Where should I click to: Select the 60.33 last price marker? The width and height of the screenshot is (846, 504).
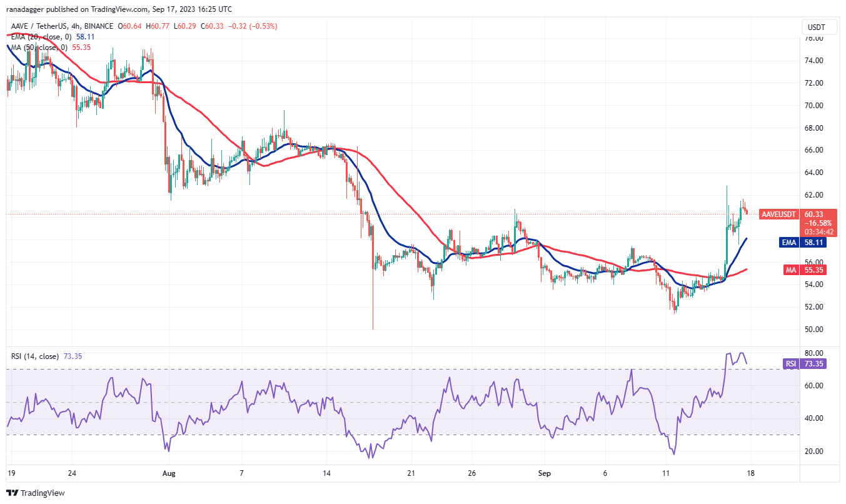[x=815, y=214]
